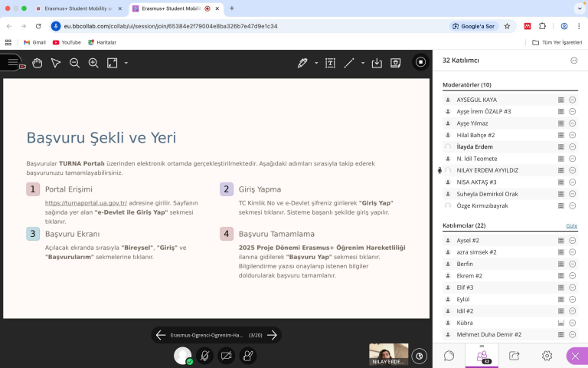This screenshot has height=368, width=588.
Task: Open the attendees panel tab
Action: click(482, 356)
